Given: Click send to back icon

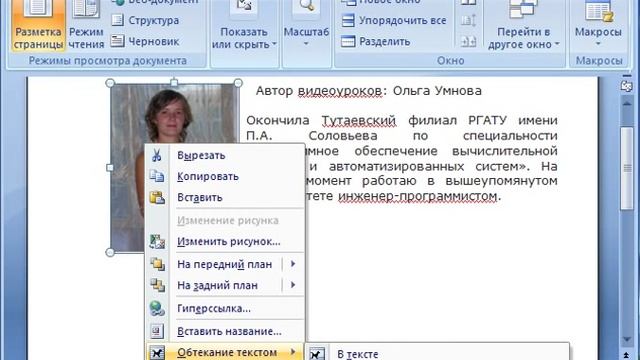Looking at the screenshot, I should 157,285.
